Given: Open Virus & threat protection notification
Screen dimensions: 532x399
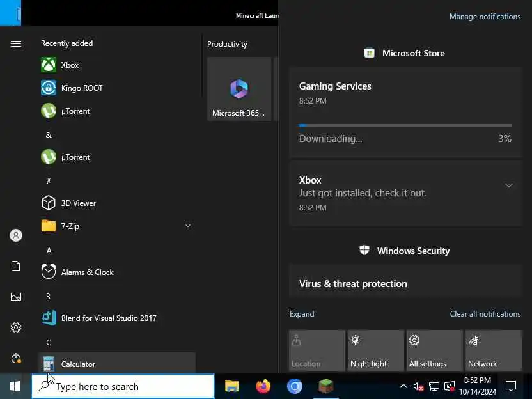Looking at the screenshot, I should 405,281.
